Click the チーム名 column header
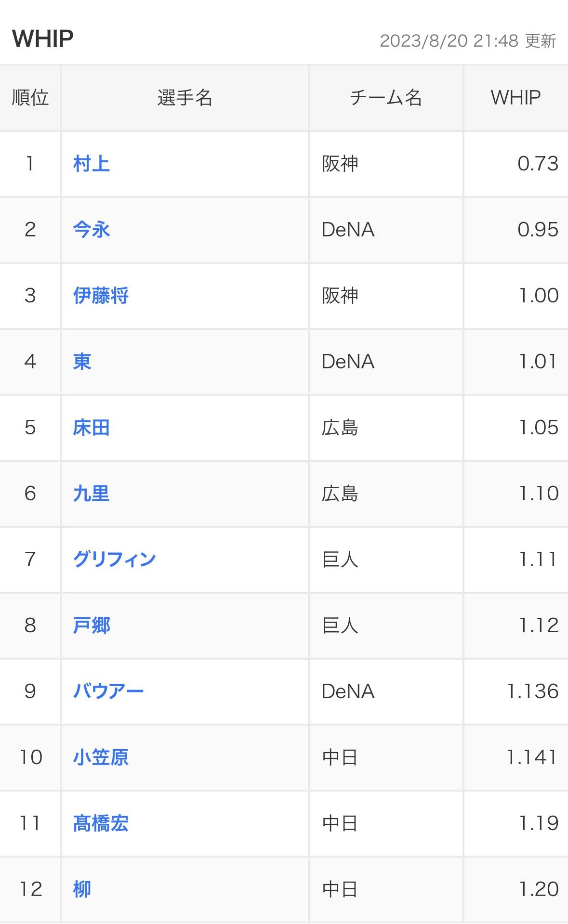 386,98
